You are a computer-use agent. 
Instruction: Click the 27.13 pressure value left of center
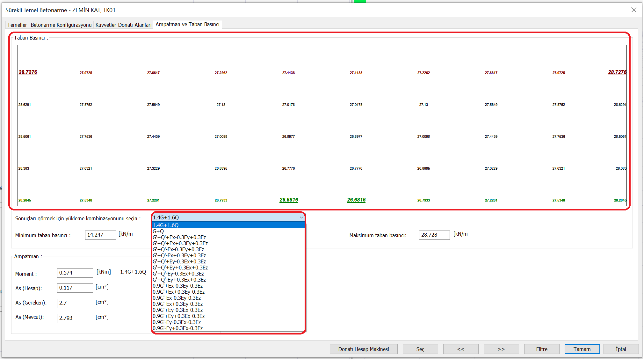[x=221, y=105]
